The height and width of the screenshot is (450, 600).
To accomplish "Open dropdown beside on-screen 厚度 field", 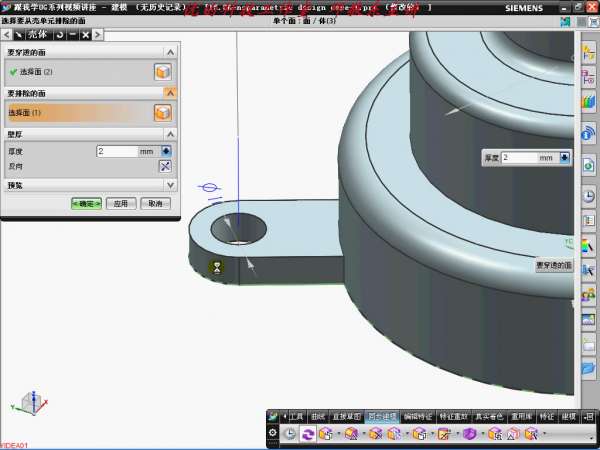I will [564, 157].
